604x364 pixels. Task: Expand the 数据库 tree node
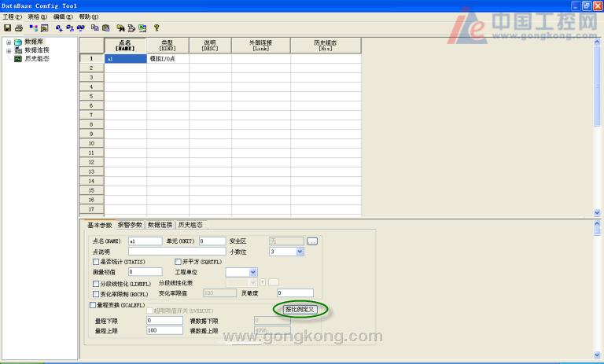9,42
